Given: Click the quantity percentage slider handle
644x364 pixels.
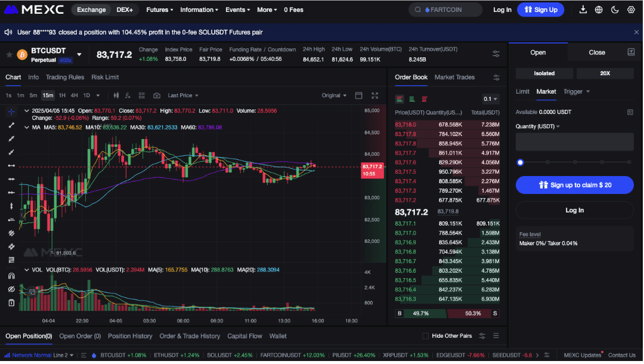Looking at the screenshot, I should (x=520, y=162).
